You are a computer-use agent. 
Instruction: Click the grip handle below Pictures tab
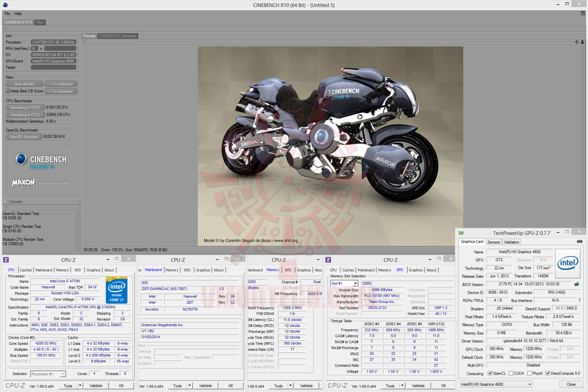click(85, 42)
